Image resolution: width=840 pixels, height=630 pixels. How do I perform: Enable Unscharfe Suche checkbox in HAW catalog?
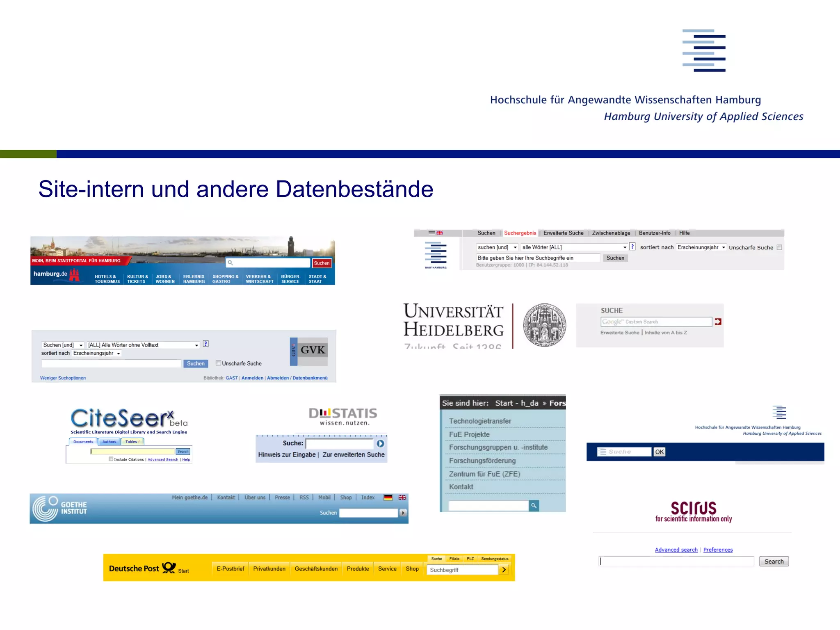(779, 247)
